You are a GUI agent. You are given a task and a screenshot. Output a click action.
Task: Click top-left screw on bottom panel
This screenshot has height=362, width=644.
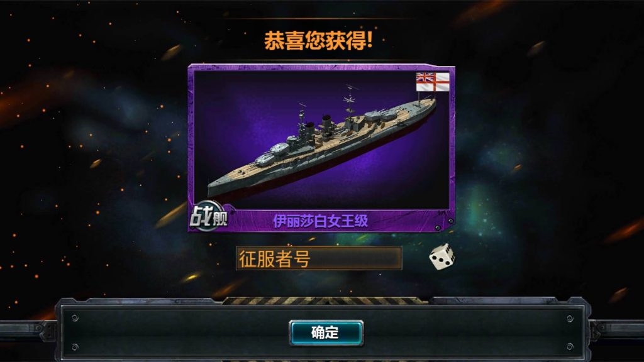point(75,317)
